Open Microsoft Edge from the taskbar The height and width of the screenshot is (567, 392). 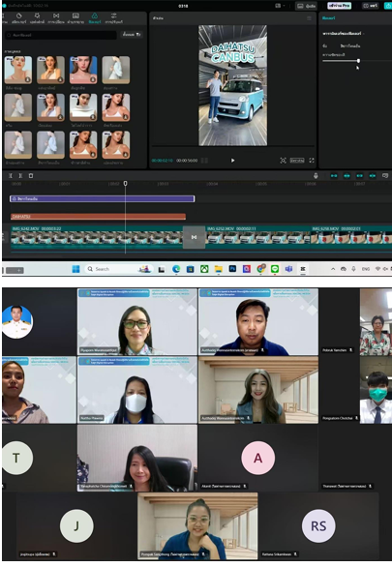[176, 269]
